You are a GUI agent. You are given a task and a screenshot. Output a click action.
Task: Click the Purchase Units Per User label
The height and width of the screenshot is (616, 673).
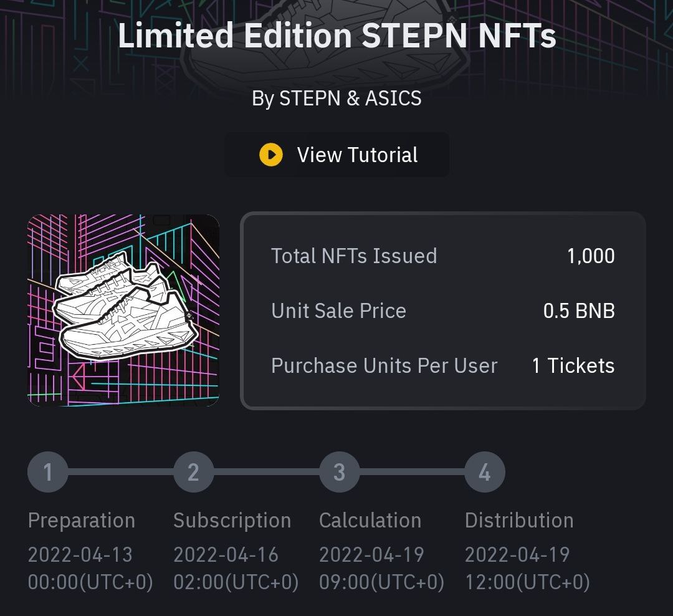[x=384, y=365]
